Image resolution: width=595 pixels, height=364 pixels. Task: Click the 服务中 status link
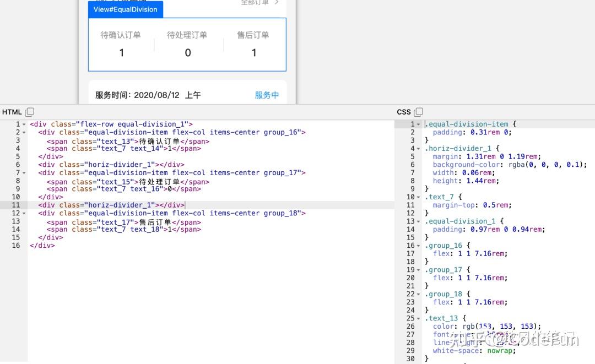[267, 95]
